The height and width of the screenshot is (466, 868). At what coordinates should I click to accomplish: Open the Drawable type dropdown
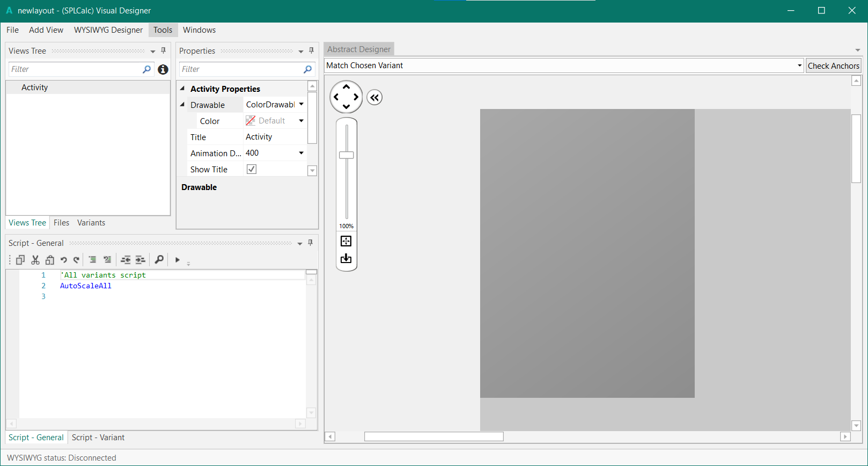coord(301,105)
